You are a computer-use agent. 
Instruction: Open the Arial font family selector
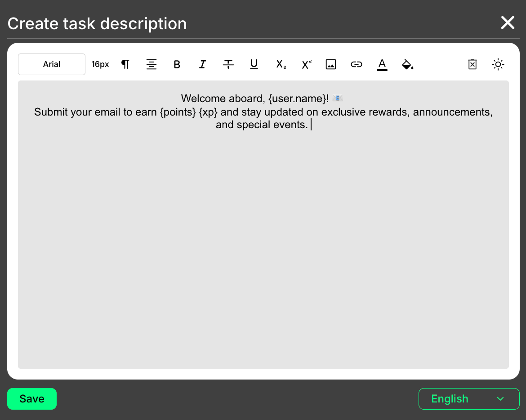(52, 64)
